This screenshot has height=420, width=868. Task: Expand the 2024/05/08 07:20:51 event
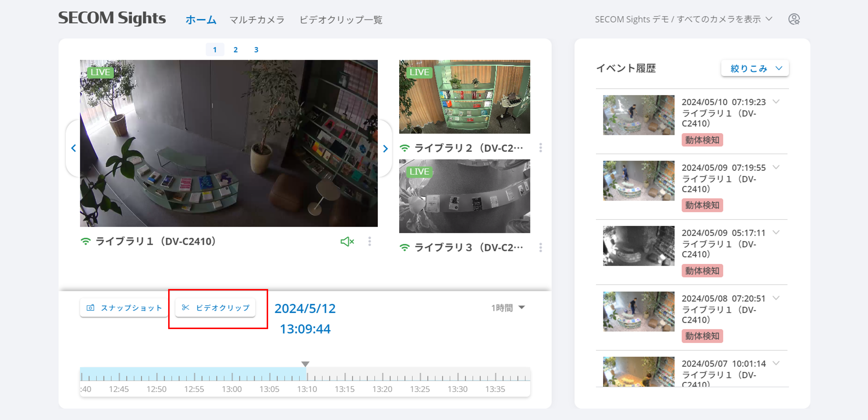click(x=776, y=298)
